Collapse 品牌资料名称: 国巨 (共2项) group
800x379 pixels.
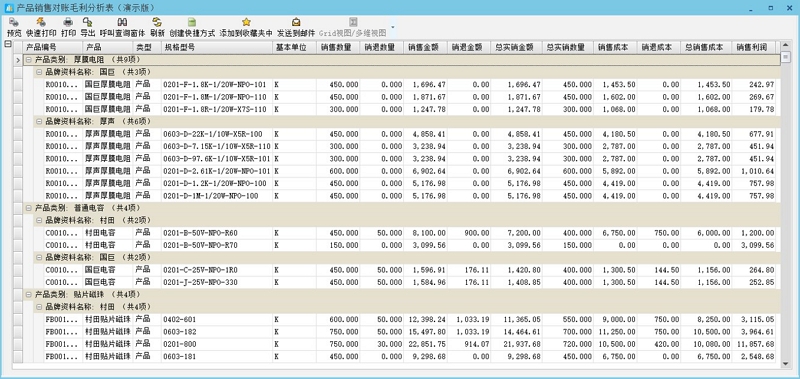(x=39, y=257)
